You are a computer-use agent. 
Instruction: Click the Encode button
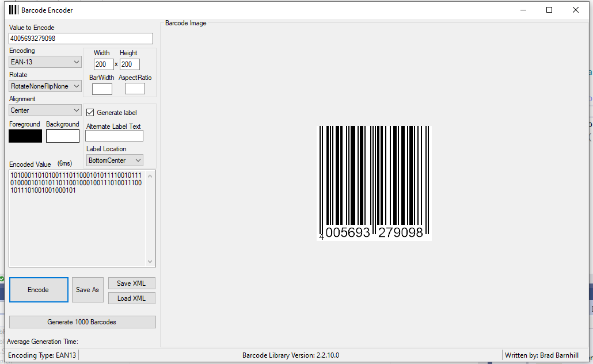pyautogui.click(x=39, y=290)
